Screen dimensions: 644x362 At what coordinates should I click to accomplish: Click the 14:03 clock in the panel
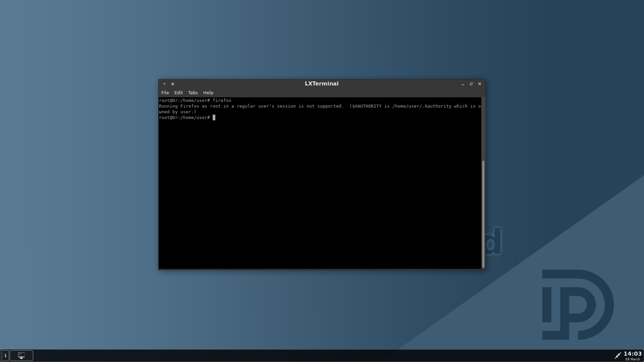point(633,354)
